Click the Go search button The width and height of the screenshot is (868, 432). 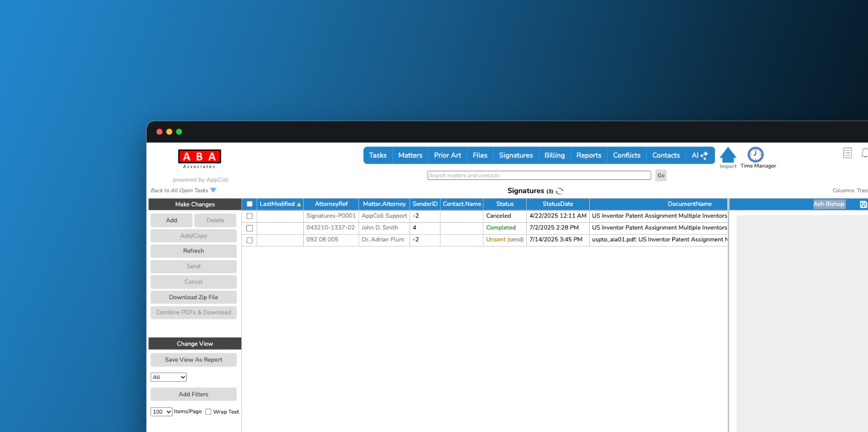coord(661,176)
